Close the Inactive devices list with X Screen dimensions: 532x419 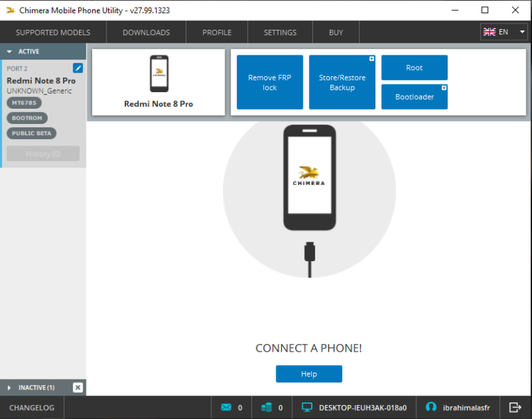[78, 387]
